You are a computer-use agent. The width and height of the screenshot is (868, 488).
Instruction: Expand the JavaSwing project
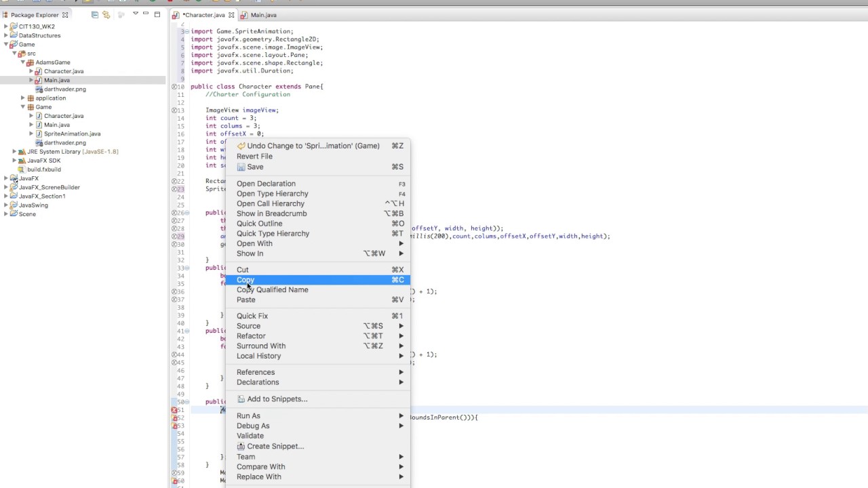point(6,205)
